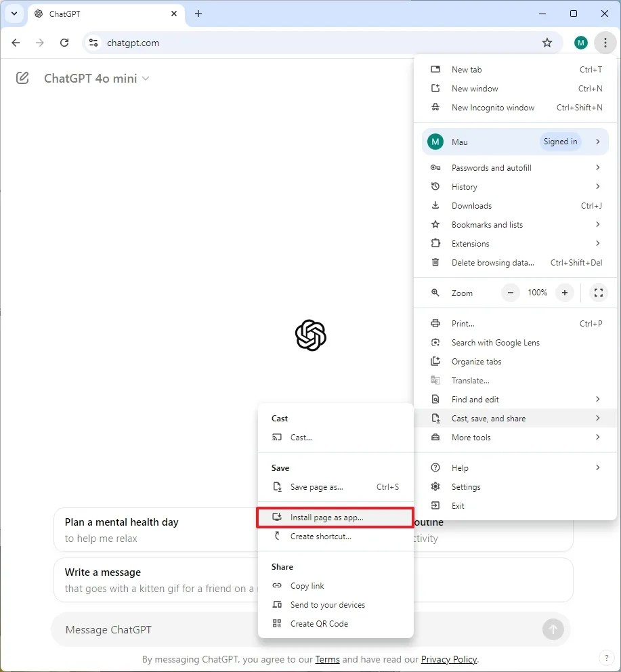Reload the chatgpt.com page
621x672 pixels.
[x=64, y=43]
